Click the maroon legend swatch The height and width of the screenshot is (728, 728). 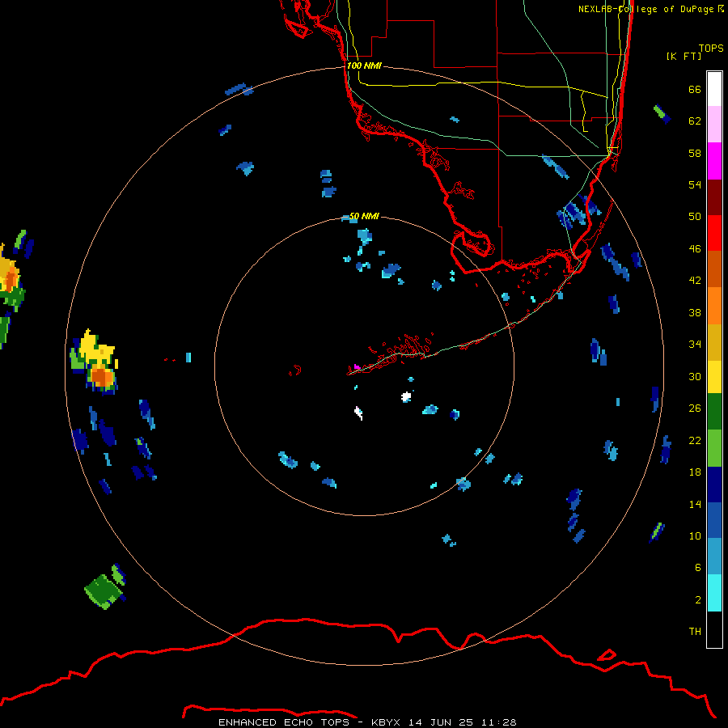pos(714,197)
